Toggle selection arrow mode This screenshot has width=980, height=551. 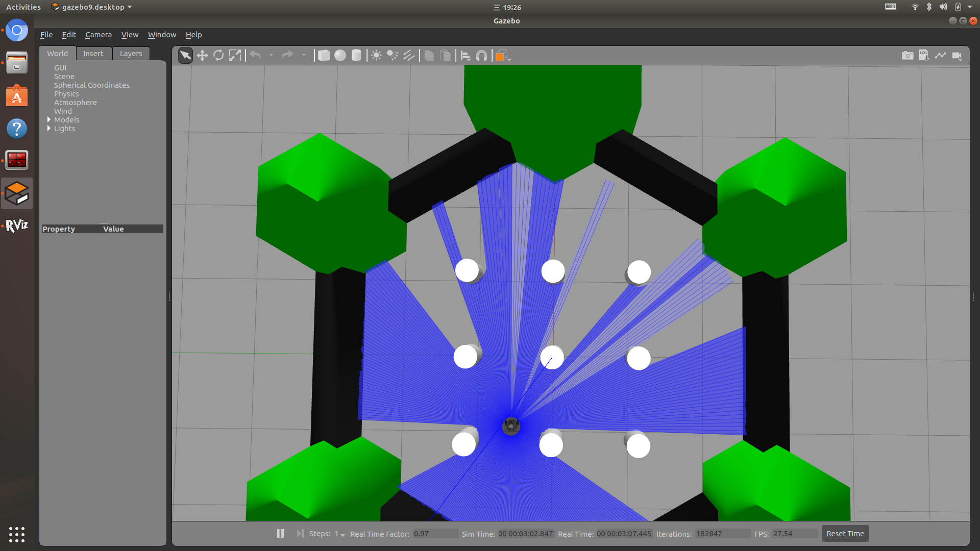pyautogui.click(x=185, y=56)
